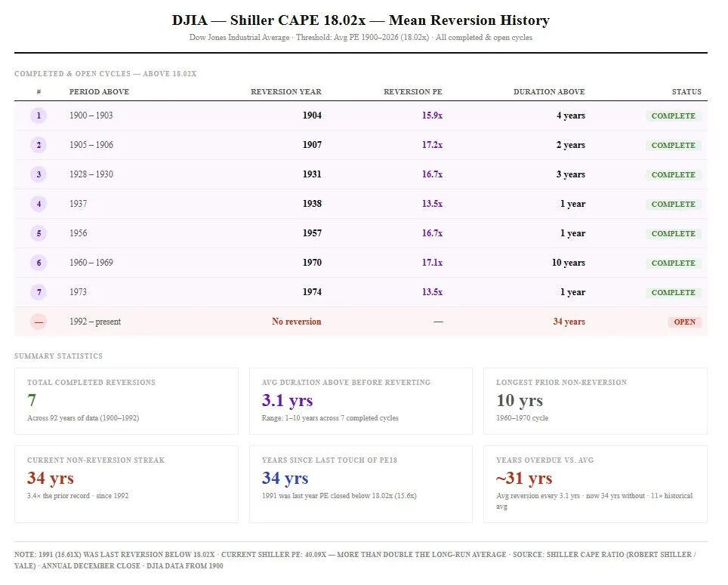Click the 'No reversion' text in open row
This screenshot has height=585, width=728.
[x=296, y=322]
